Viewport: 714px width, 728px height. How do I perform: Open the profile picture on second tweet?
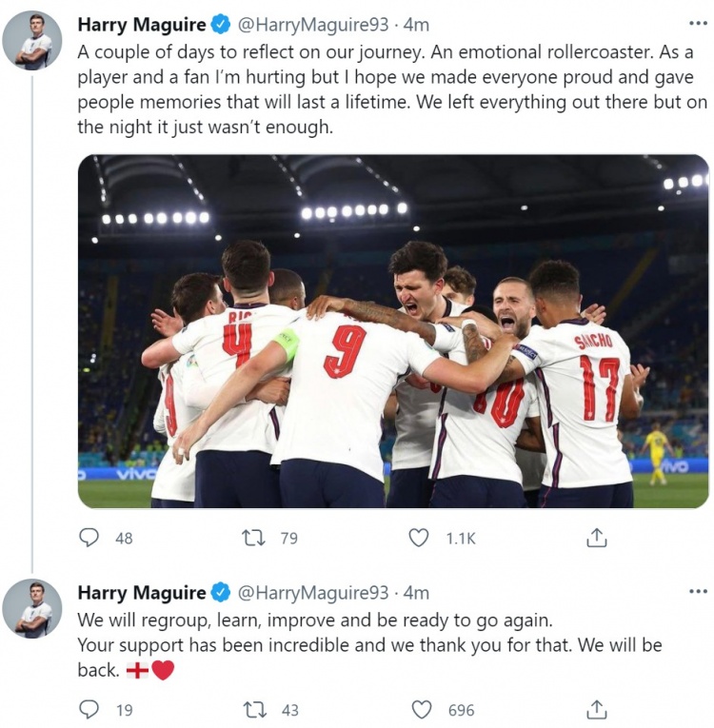(x=31, y=609)
